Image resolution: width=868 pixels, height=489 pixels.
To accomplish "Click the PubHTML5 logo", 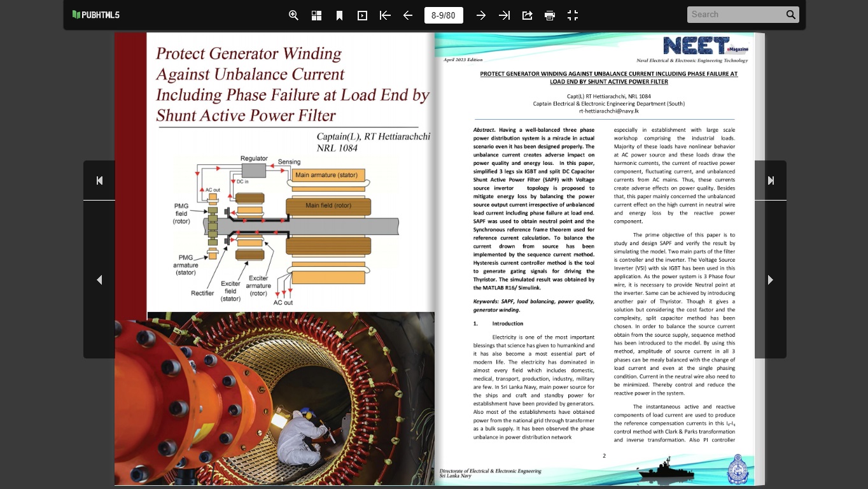I will tap(96, 15).
